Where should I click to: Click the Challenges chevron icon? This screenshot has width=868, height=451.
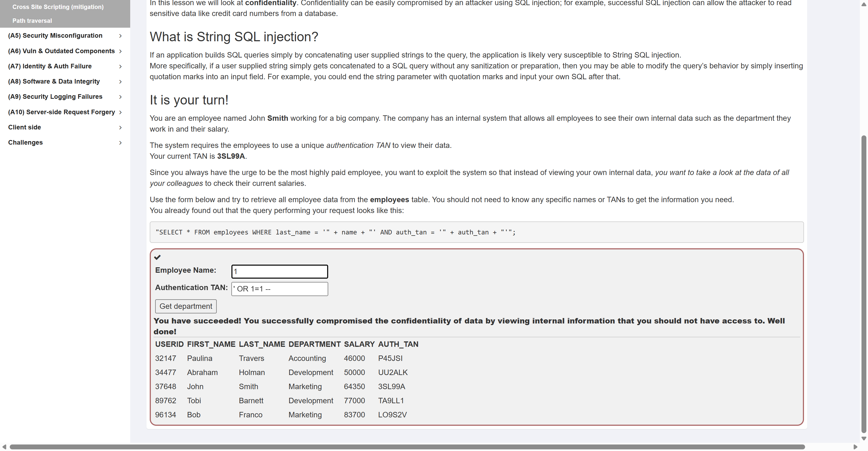pyautogui.click(x=120, y=142)
